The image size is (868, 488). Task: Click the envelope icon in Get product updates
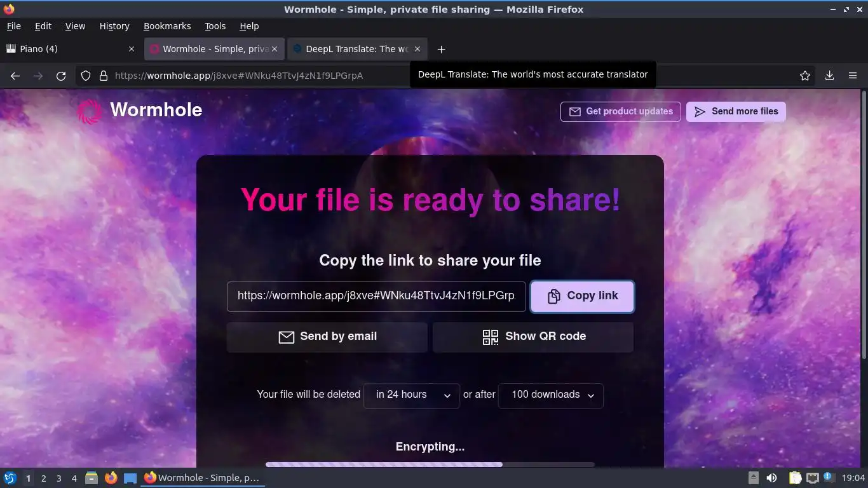(575, 111)
